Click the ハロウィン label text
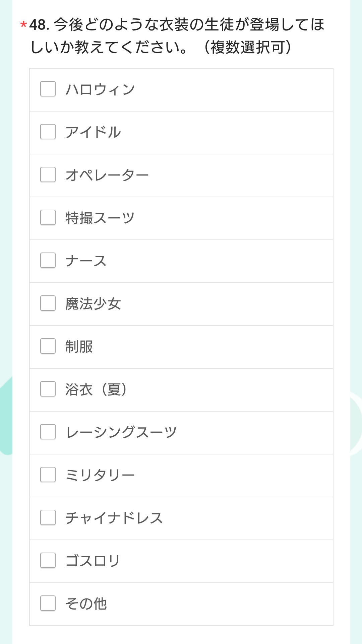Viewport: 362px width, 644px height. pos(100,89)
